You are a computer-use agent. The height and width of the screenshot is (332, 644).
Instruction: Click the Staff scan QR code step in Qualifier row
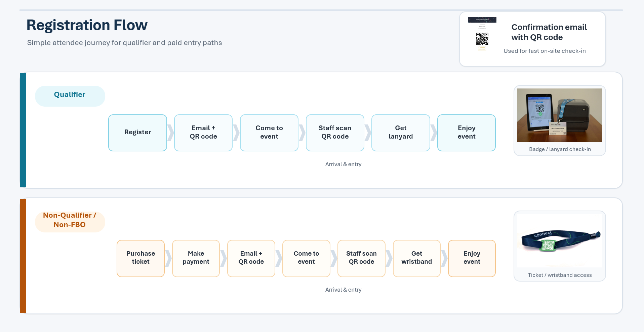pos(335,133)
